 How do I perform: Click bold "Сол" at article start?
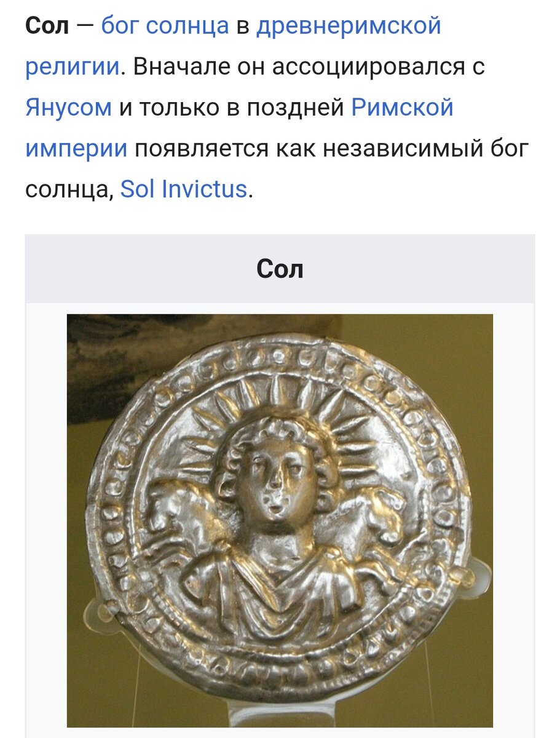pos(47,26)
